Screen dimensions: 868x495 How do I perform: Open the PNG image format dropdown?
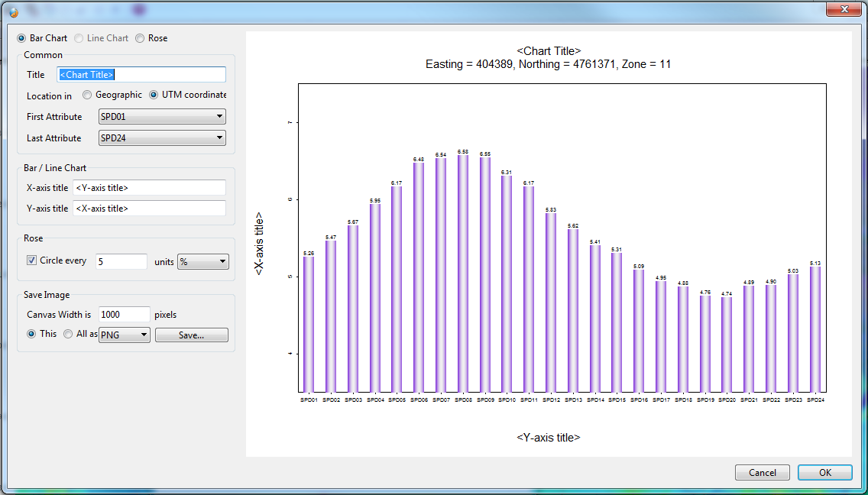(x=125, y=335)
